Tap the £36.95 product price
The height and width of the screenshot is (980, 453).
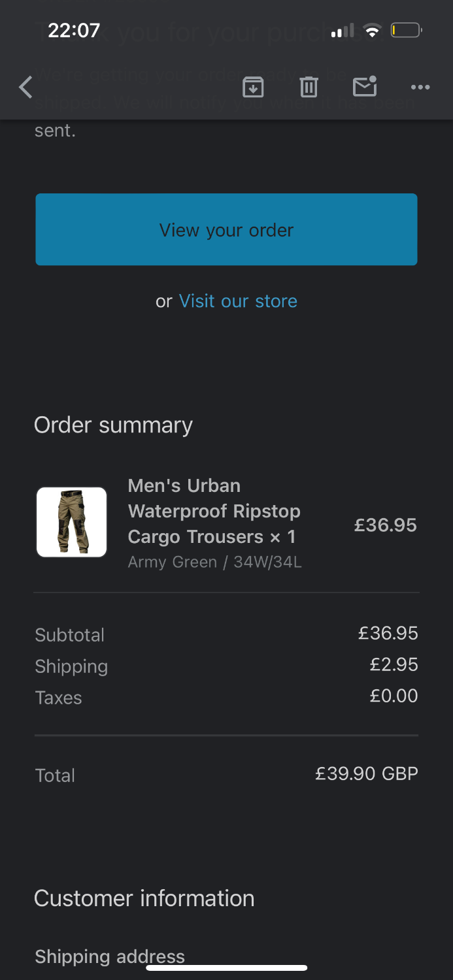(x=385, y=525)
